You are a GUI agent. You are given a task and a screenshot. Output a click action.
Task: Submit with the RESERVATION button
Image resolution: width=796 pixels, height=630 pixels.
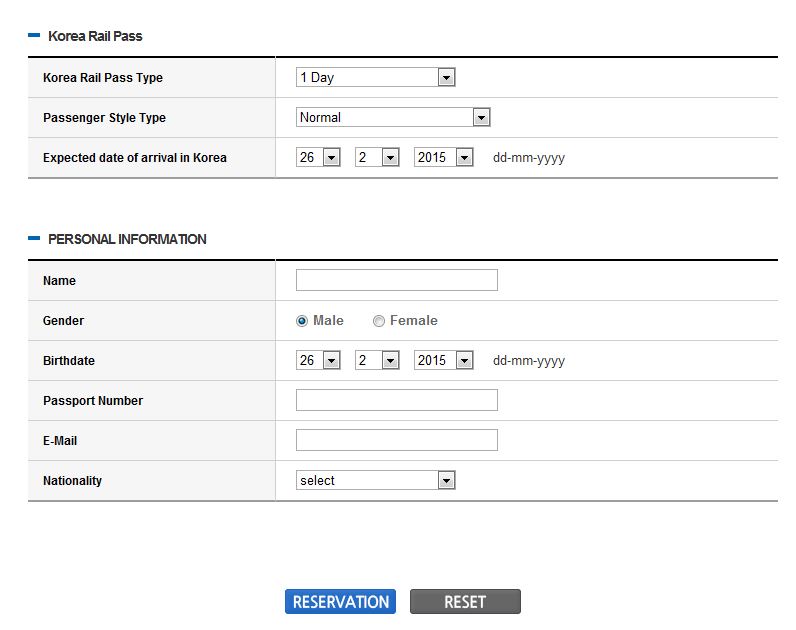point(340,602)
